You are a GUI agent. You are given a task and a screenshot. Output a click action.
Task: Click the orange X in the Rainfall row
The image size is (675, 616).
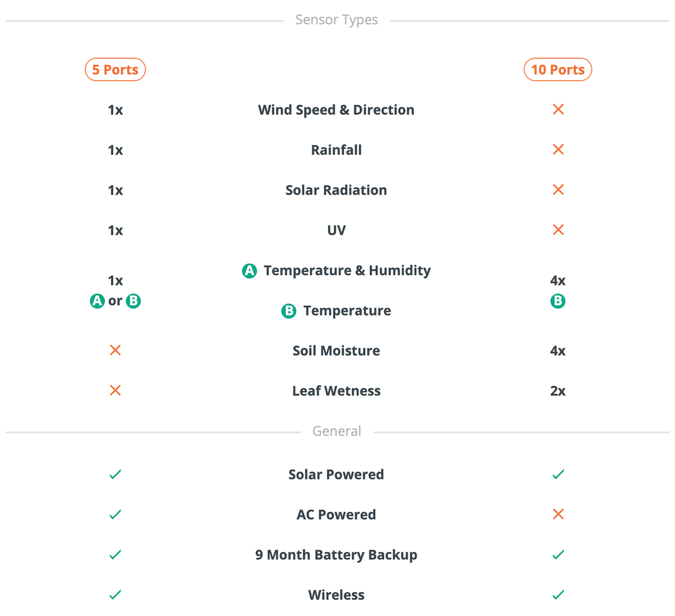[558, 149]
